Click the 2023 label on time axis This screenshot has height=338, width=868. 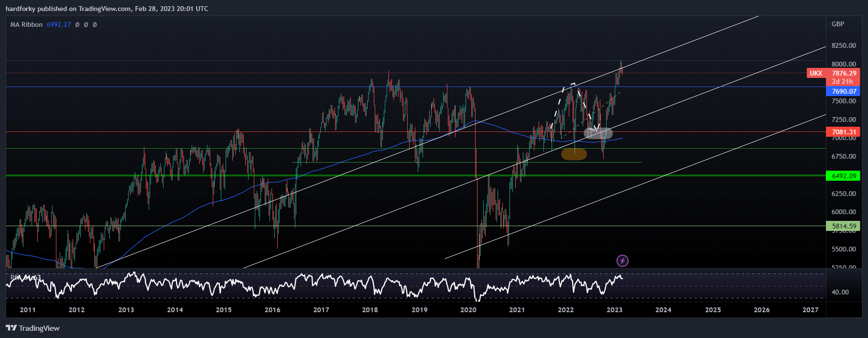[615, 310]
